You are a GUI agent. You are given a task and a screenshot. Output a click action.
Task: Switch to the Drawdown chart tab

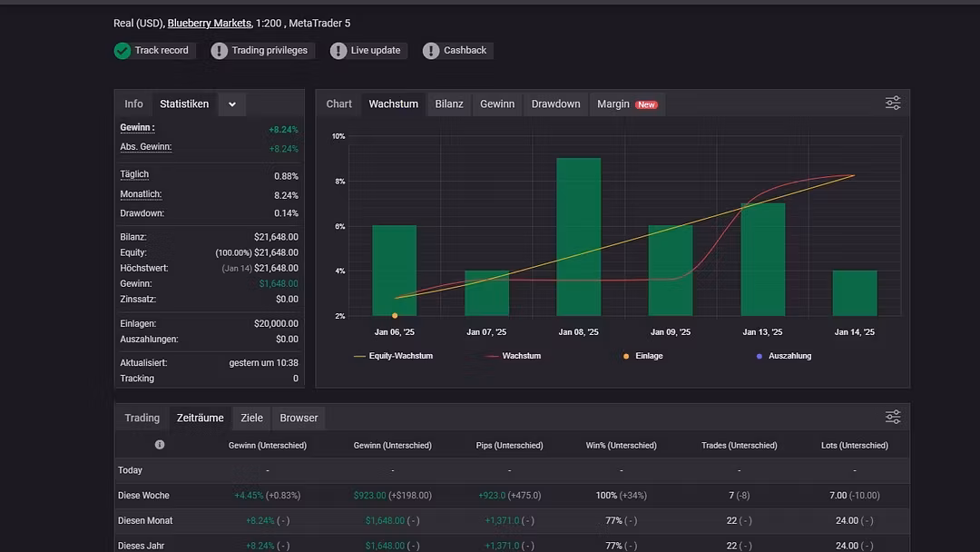tap(555, 104)
